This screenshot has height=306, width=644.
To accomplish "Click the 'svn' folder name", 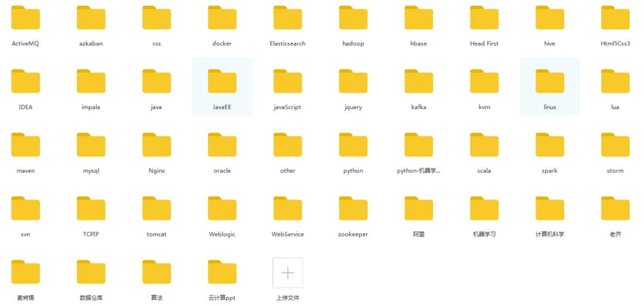I will pyautogui.click(x=26, y=235).
